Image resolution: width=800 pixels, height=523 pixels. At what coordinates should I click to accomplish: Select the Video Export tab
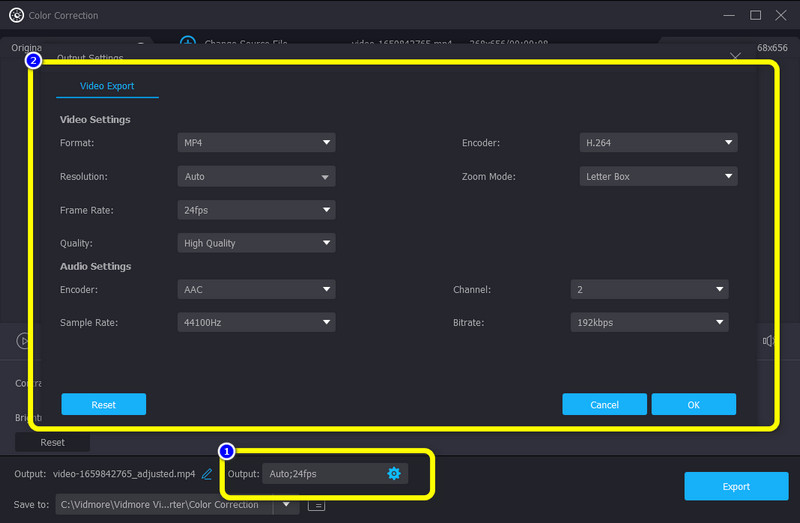[x=107, y=86]
